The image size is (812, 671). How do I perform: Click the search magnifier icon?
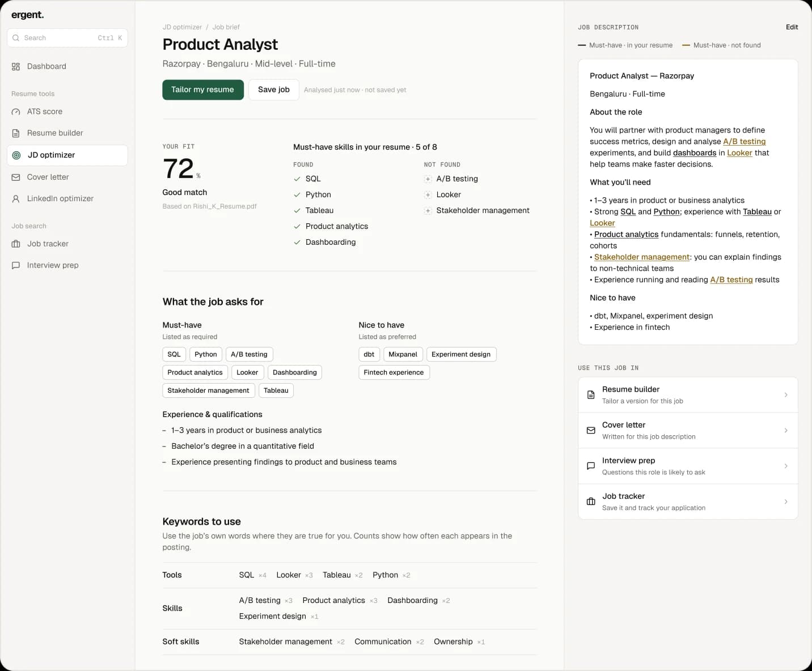point(16,38)
